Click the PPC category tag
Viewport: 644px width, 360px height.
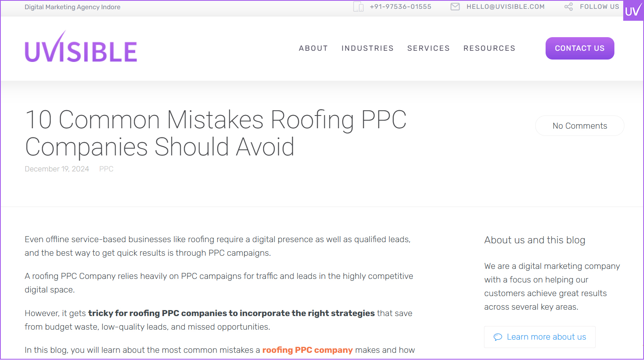[106, 169]
